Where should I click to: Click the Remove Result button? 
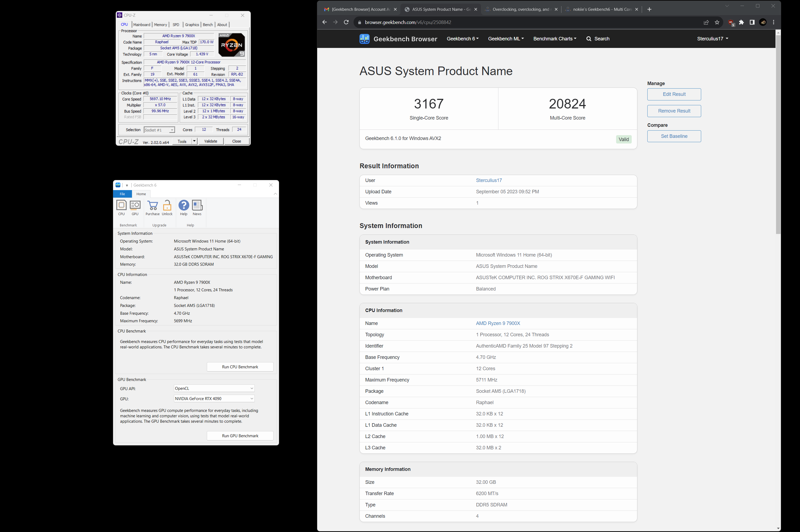(x=674, y=111)
